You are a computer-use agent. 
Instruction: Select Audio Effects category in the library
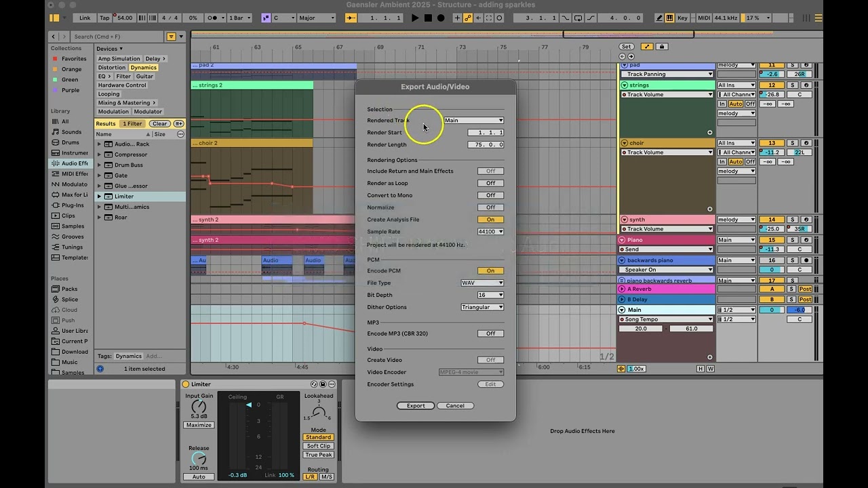71,163
